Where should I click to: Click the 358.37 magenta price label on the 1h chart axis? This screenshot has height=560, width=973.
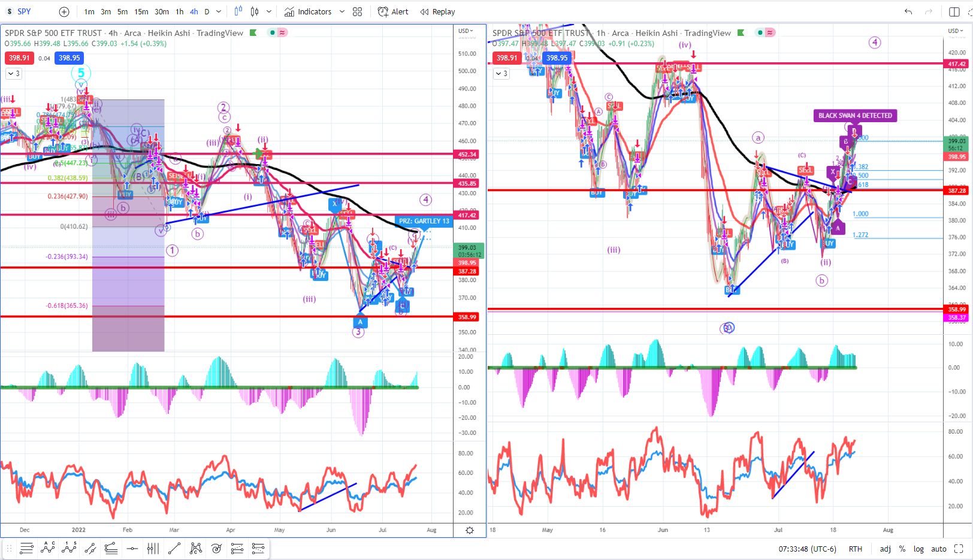coord(957,317)
